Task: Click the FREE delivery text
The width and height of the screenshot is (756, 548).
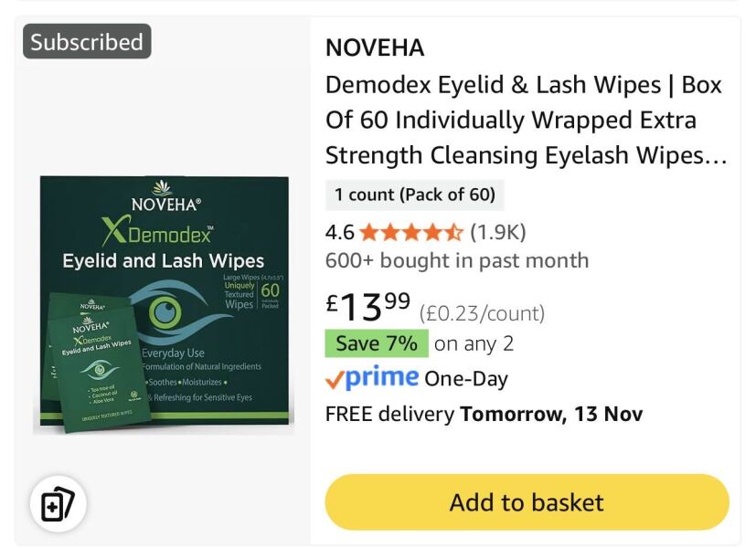Action: pyautogui.click(x=389, y=414)
